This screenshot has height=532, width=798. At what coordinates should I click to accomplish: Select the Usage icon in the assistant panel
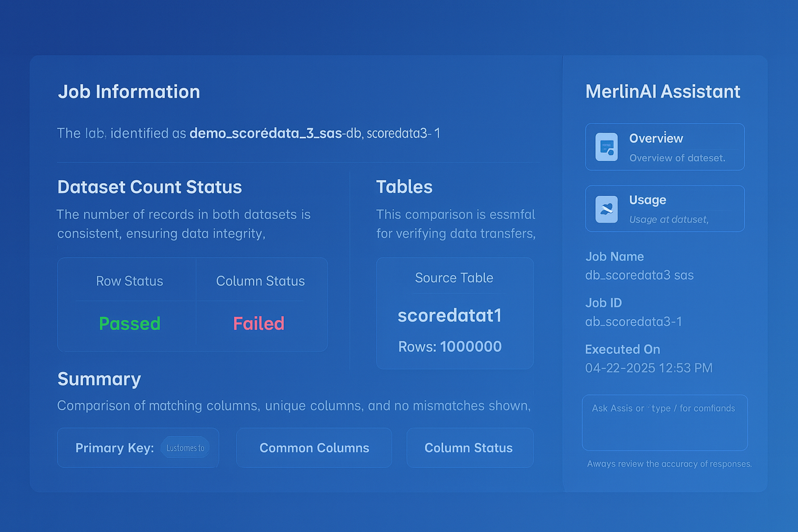(606, 208)
